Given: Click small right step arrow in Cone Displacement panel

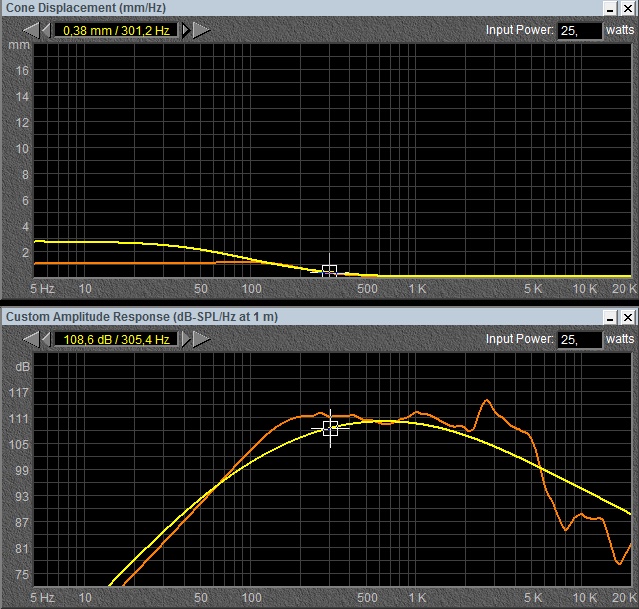Looking at the screenshot, I should [x=186, y=30].
